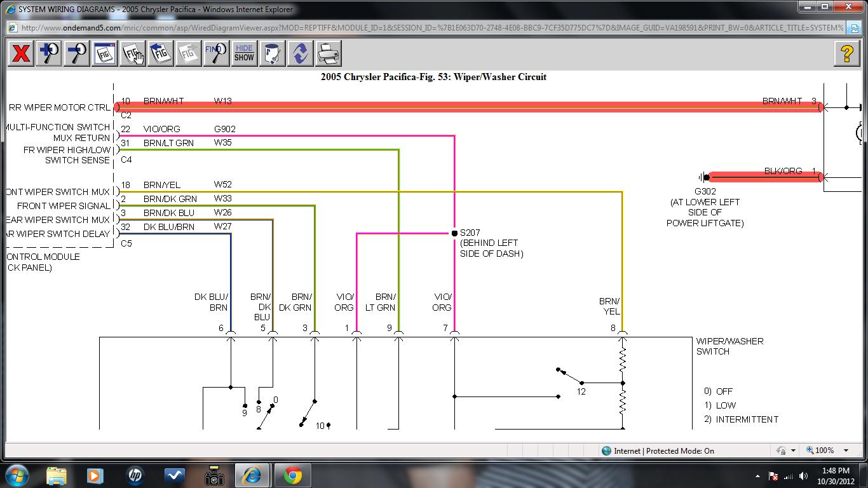Toggle the Hide/Show wires button
868x488 pixels.
click(x=244, y=53)
